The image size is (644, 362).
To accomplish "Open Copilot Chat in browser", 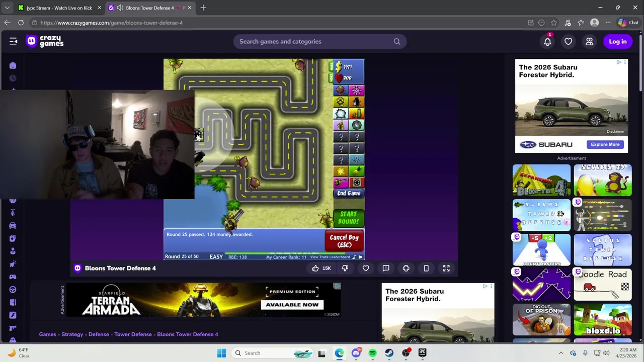I will 628,23.
